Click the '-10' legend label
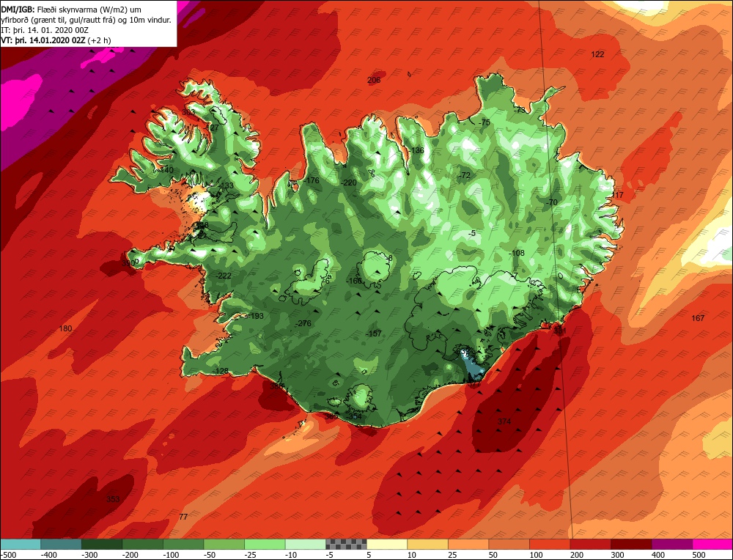 (x=291, y=555)
